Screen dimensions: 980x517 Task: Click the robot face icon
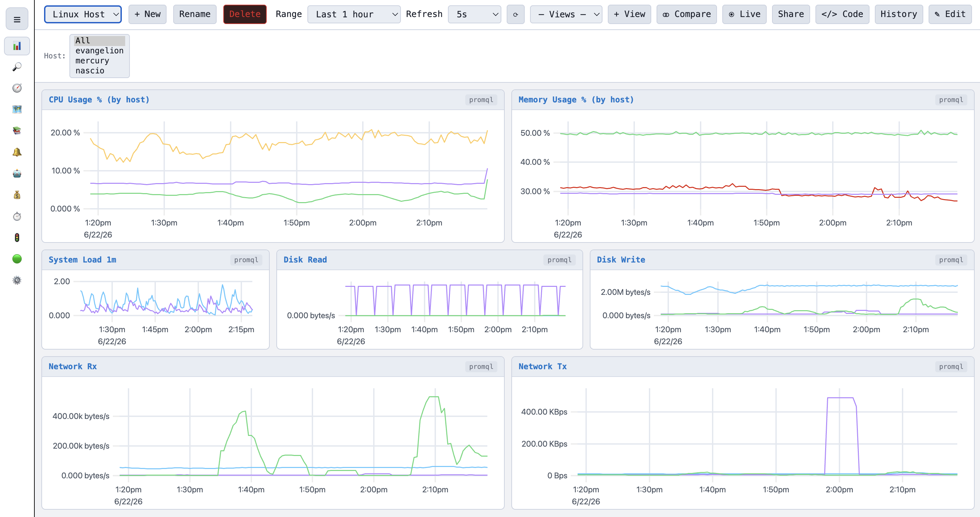pos(17,174)
